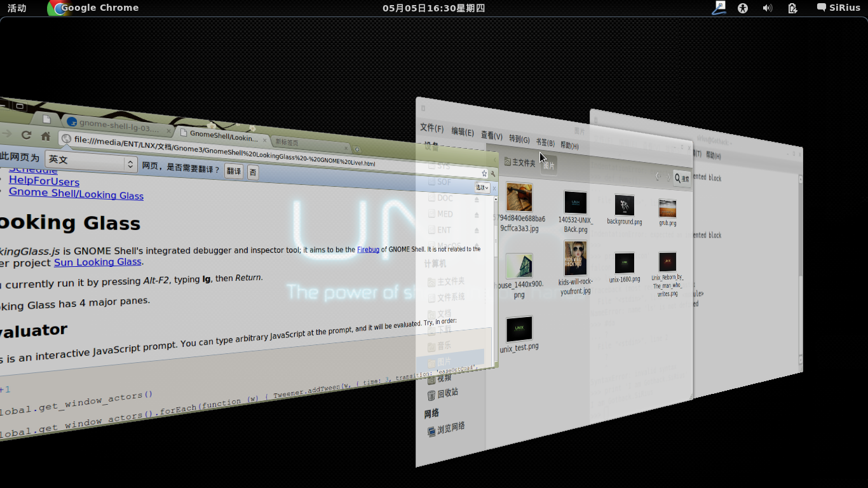Image resolution: width=868 pixels, height=488 pixels.
Task: Open the Firebug hyperlink
Action: tap(368, 250)
